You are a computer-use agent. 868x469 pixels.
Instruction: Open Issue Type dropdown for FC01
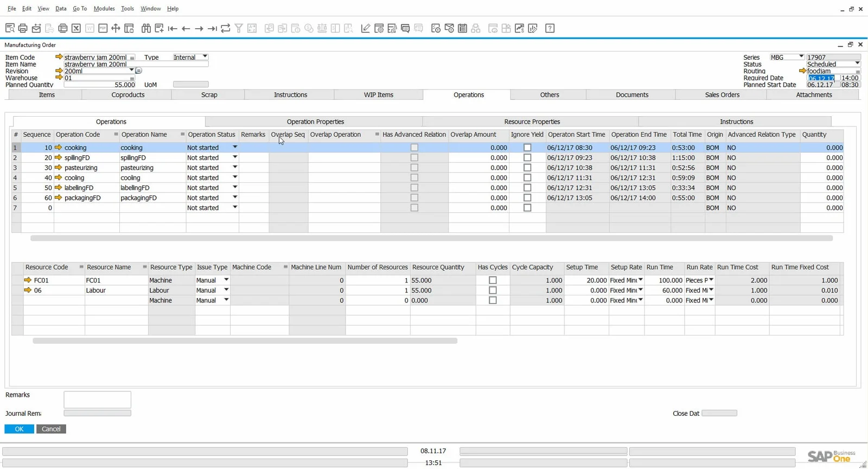point(226,280)
